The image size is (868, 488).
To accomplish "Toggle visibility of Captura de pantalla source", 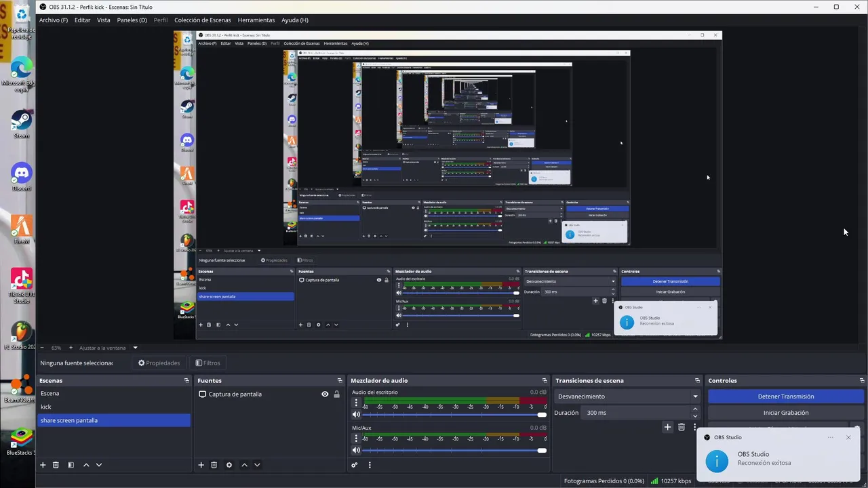I will pyautogui.click(x=325, y=394).
